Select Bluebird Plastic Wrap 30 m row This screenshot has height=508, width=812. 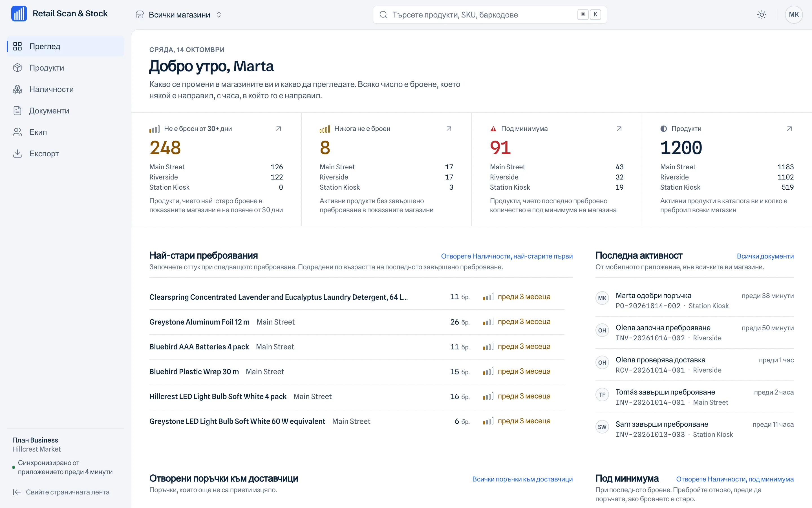357,372
